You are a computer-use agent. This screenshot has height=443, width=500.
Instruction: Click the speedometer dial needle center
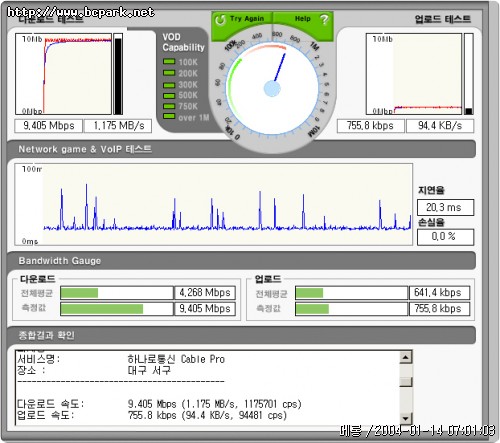pos(272,89)
